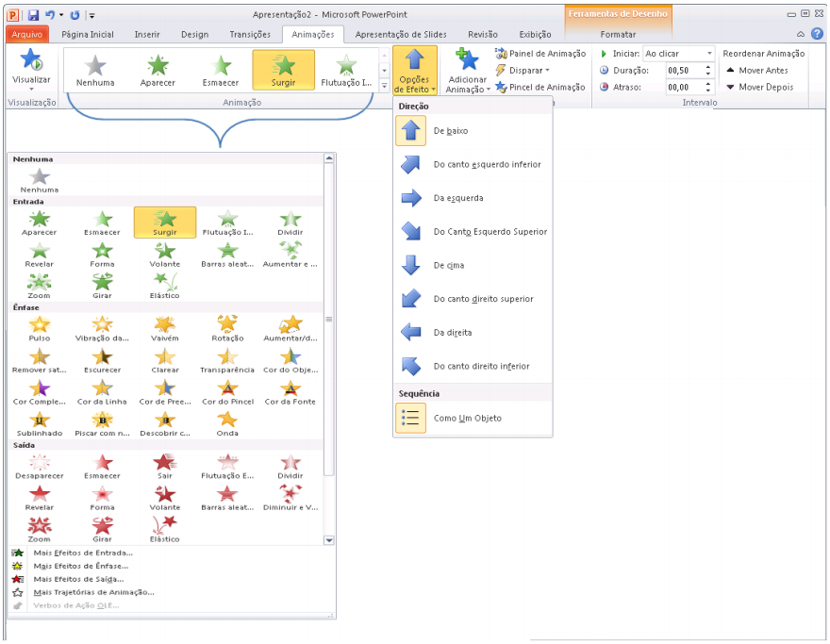Screen dimensions: 830x644
Task: Open PowerPoint Help question mark
Action: [818, 34]
